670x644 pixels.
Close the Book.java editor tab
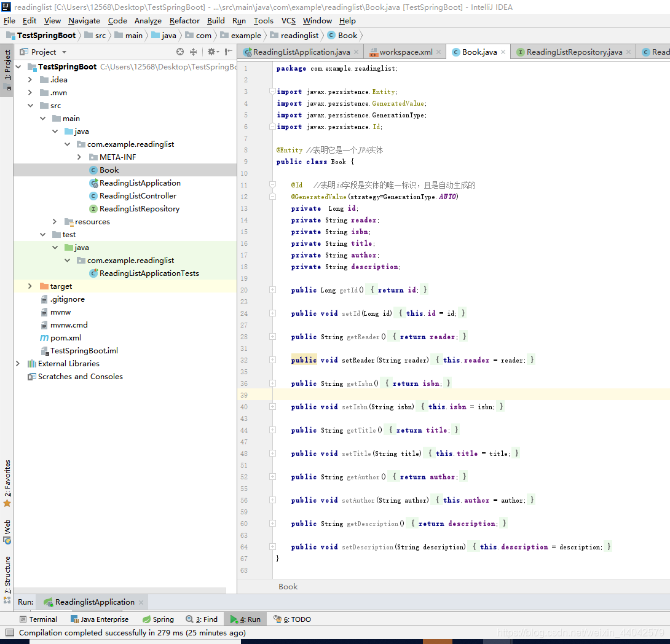503,52
